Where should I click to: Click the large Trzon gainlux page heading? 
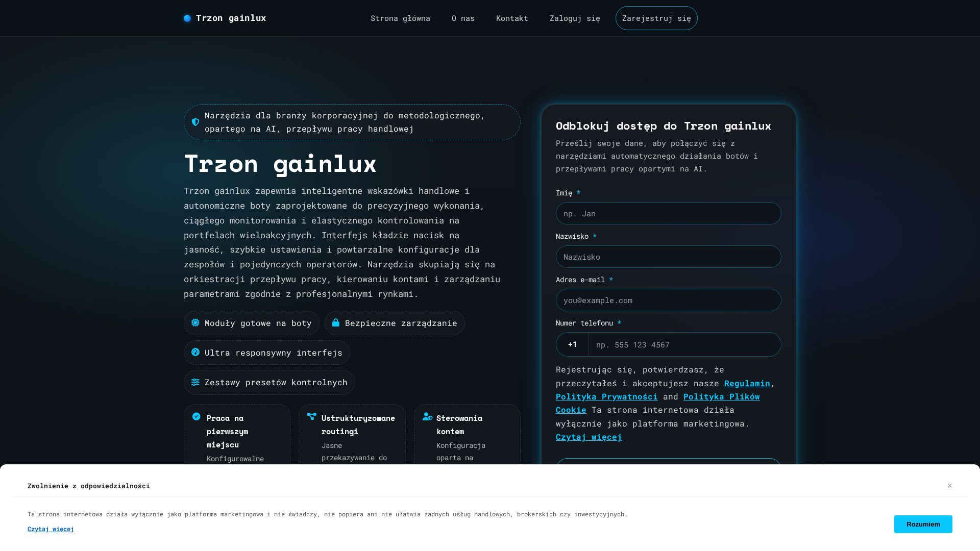[x=280, y=164]
